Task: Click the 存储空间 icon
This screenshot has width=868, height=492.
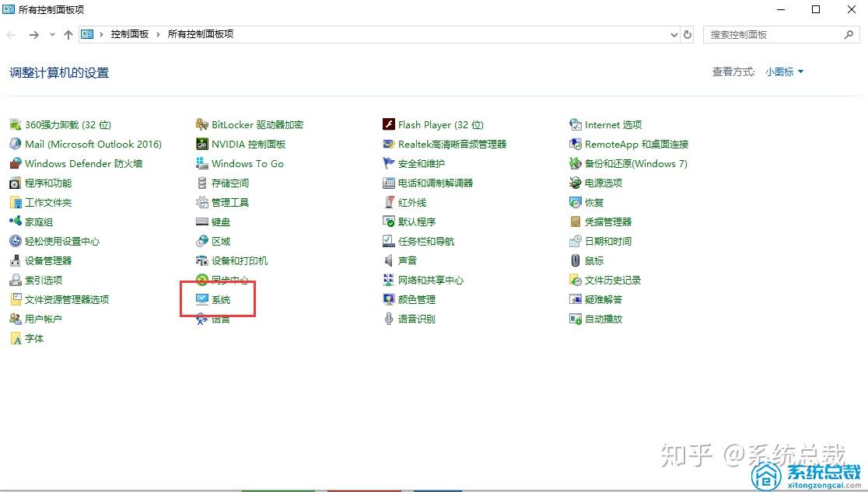Action: coord(202,183)
